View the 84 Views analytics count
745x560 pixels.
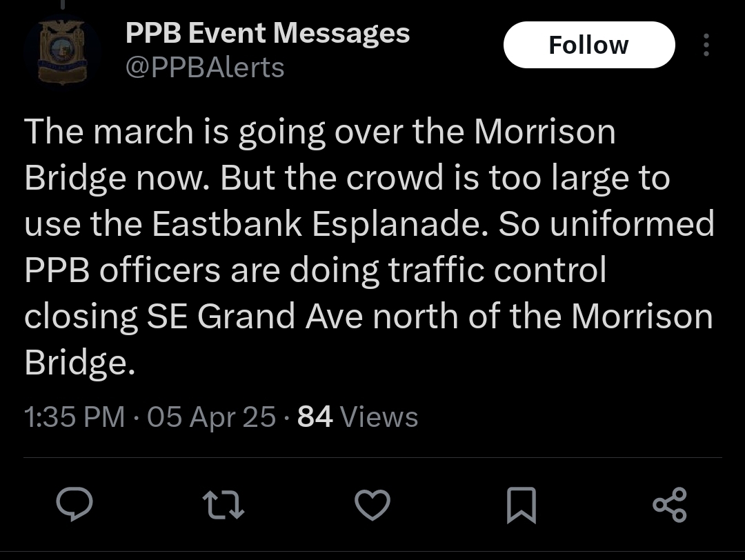(x=357, y=417)
